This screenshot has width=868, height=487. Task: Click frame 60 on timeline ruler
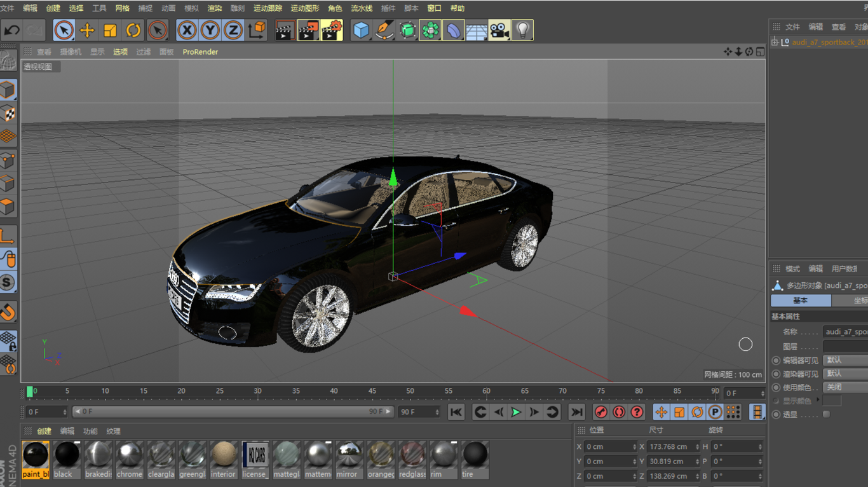[486, 391]
